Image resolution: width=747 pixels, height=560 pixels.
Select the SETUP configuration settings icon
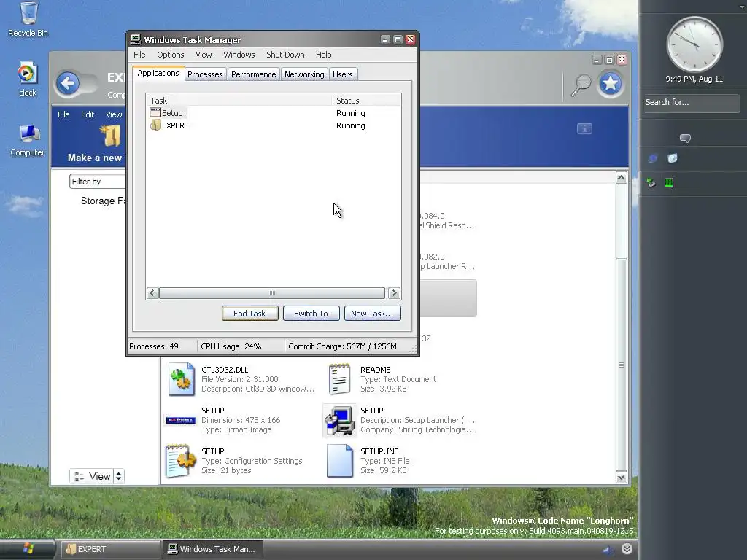pyautogui.click(x=181, y=461)
